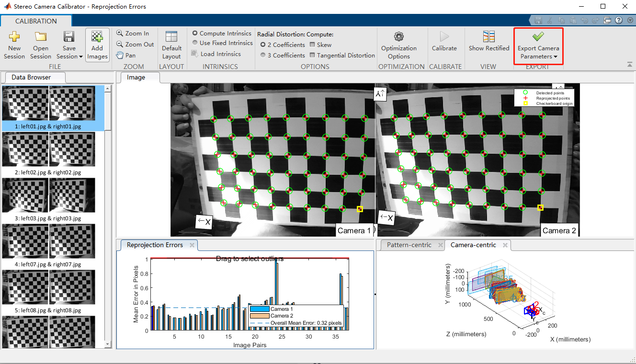
Task: Close the Reprojection Errors panel
Action: (x=192, y=245)
